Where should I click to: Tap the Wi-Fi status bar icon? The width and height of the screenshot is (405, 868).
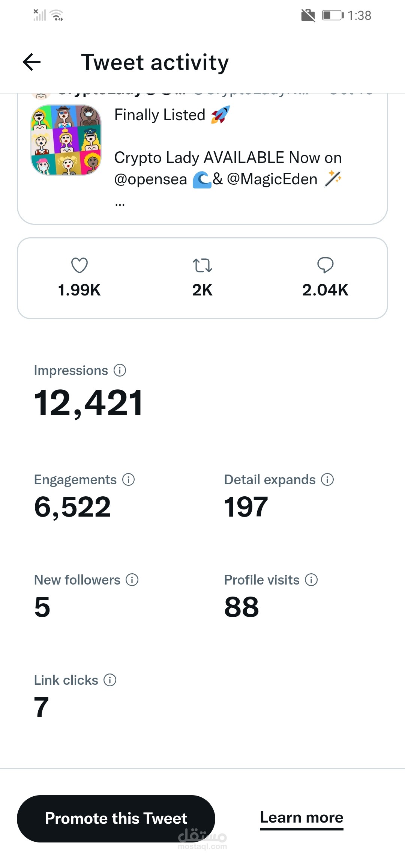click(57, 15)
